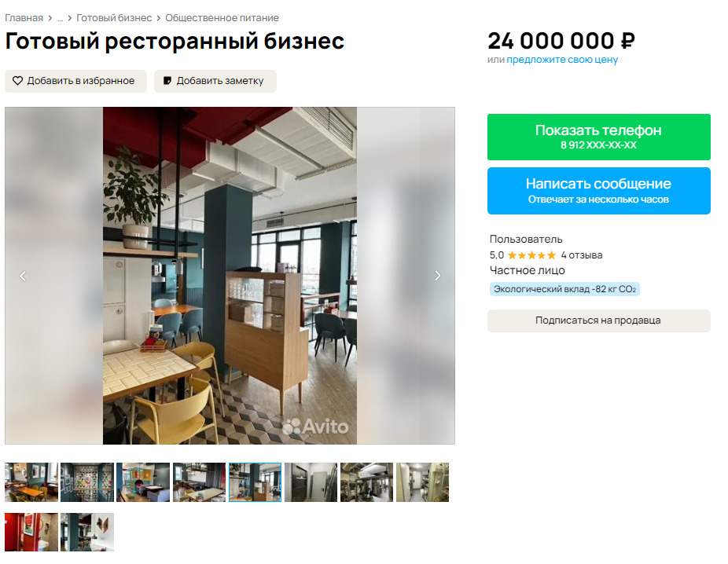Click предложите свою цену link
The width and height of the screenshot is (728, 564).
[x=562, y=60]
